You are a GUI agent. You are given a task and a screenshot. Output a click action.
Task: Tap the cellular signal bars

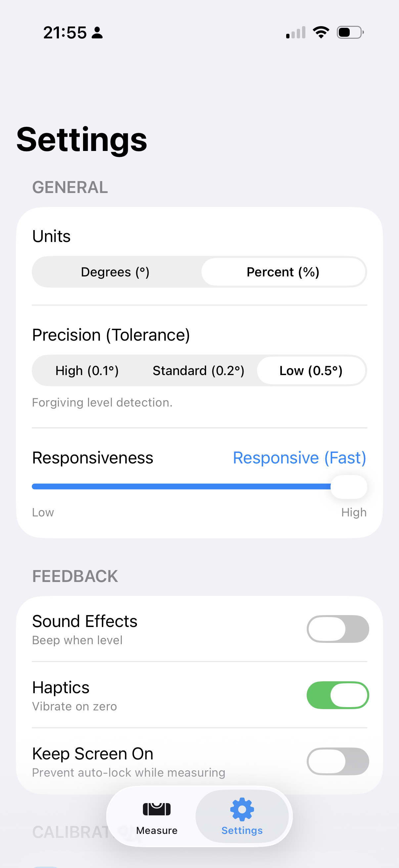coord(296,32)
